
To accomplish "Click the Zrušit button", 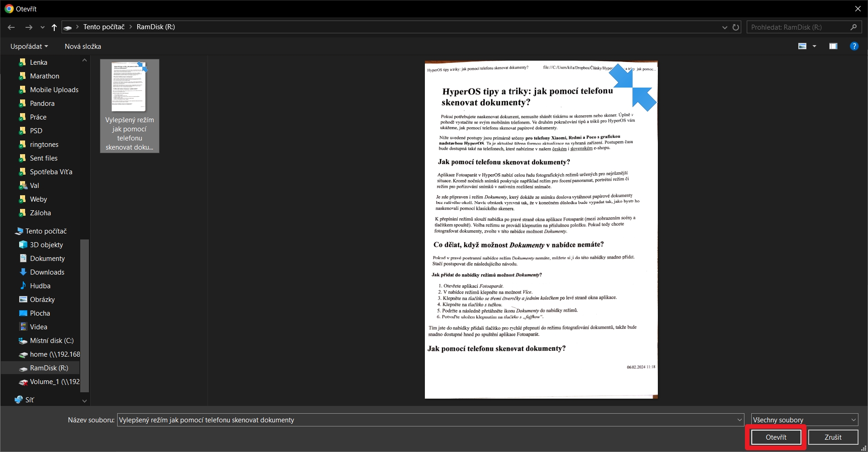I will [x=833, y=437].
